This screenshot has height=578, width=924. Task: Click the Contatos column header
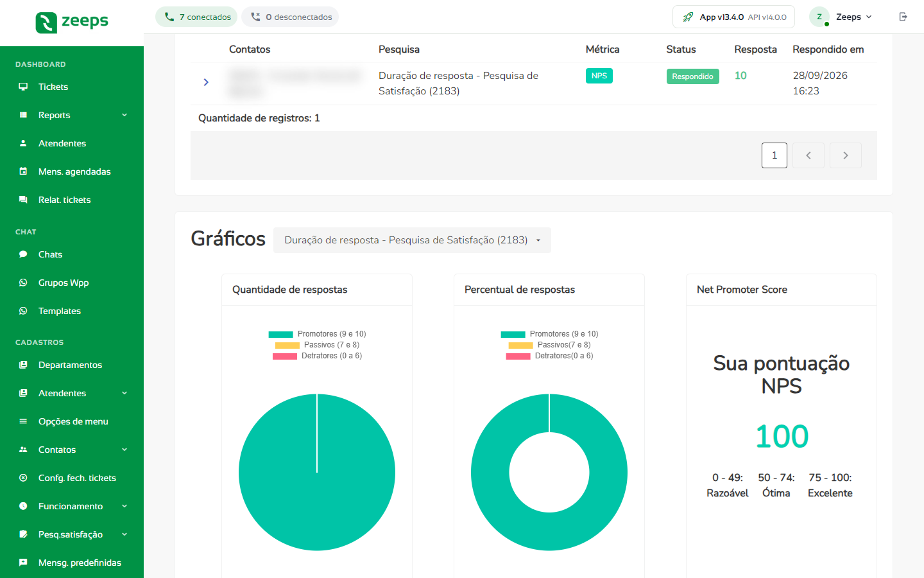250,49
